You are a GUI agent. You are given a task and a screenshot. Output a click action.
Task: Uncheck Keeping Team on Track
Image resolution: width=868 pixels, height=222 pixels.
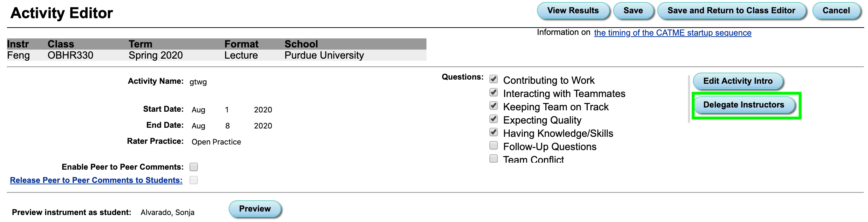[x=494, y=106]
